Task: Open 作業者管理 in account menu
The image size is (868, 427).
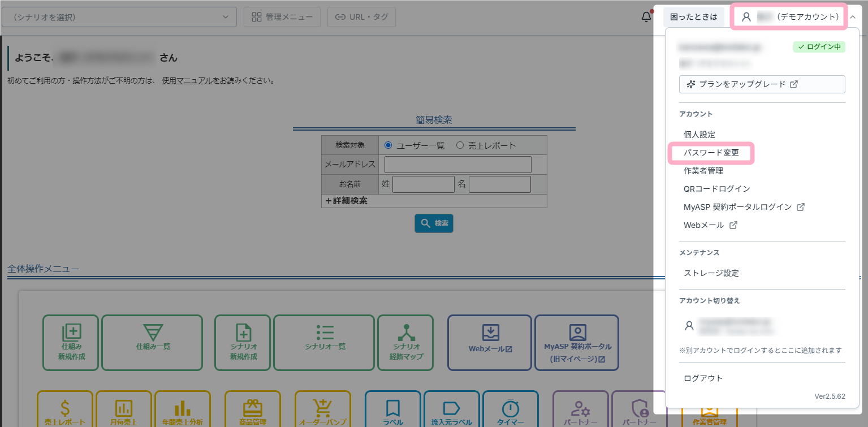Action: click(703, 171)
